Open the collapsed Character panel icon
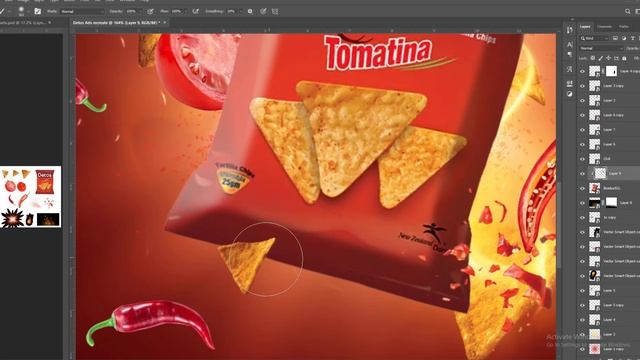The image size is (640, 360). [570, 44]
